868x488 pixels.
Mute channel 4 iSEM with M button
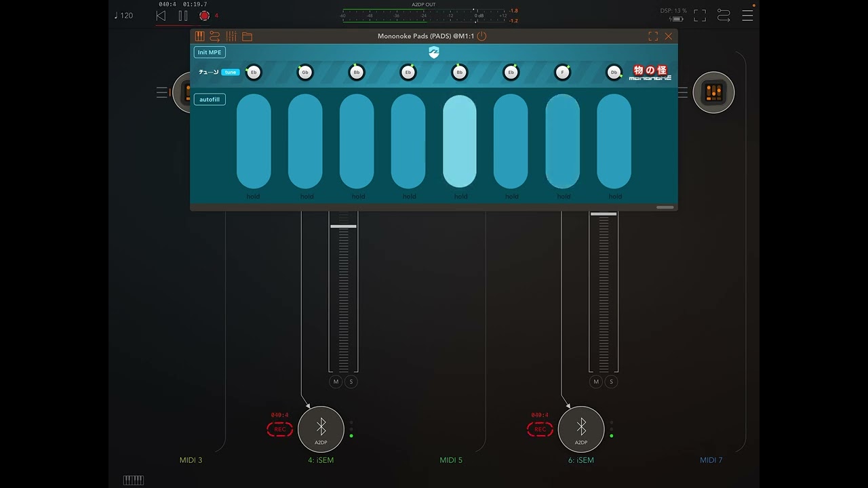click(336, 382)
